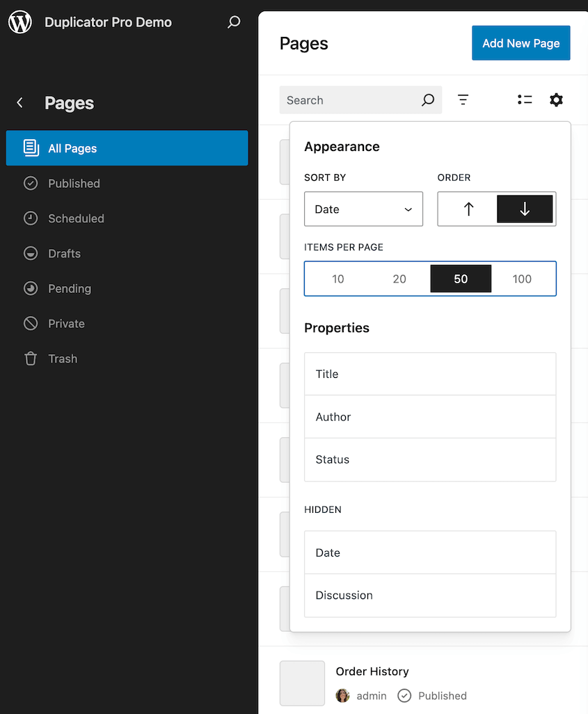The image size is (588, 714).
Task: Open the list layout icon
Action: point(525,100)
